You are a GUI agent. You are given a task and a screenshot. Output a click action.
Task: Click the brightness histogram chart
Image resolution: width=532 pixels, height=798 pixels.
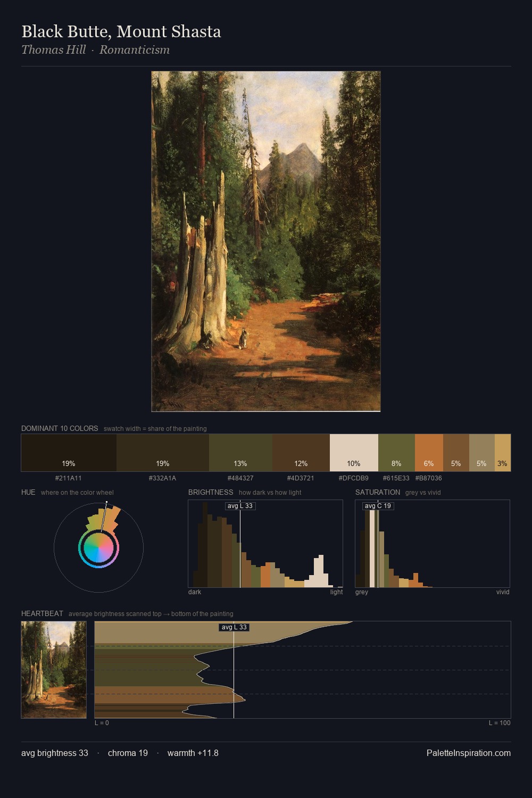click(265, 544)
